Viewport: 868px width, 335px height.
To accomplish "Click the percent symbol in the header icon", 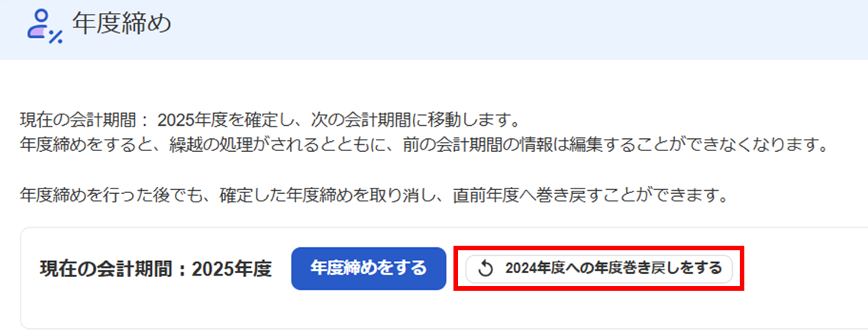I will coord(56,37).
